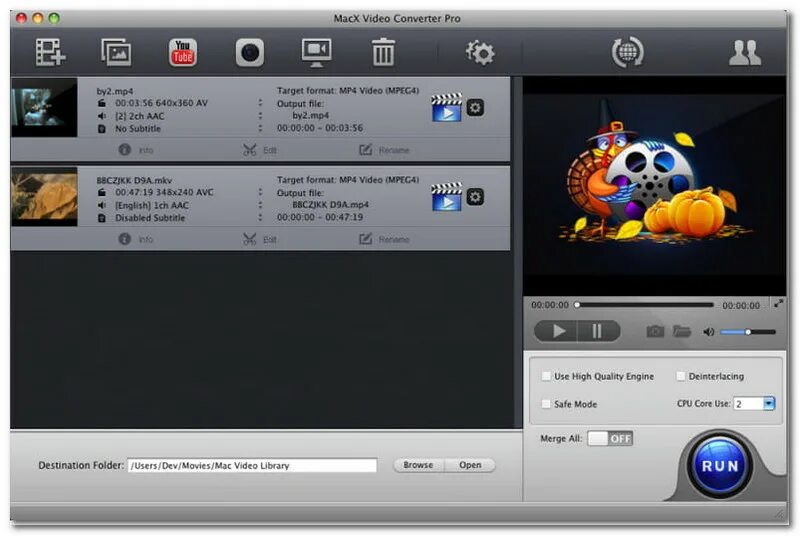Select the by2.mp4 video thumbnail
Screen dimensions: 800x536
click(44, 108)
